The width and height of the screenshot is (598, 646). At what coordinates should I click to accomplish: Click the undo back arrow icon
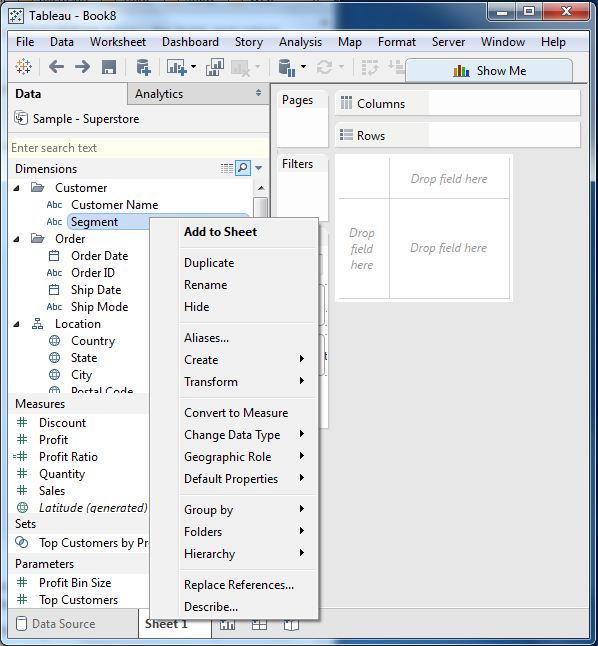56,66
